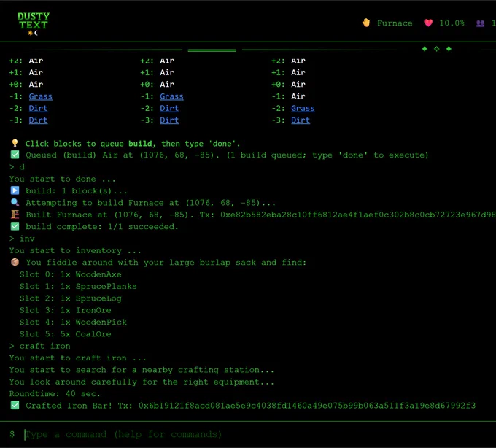Click the green checkmark beside Queued build
This screenshot has width=496, height=448.
pos(15,155)
